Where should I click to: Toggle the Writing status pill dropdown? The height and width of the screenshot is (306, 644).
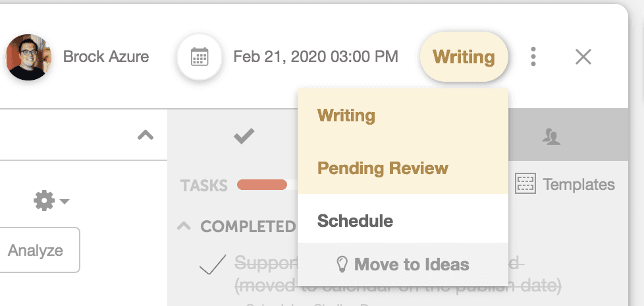[x=464, y=57]
